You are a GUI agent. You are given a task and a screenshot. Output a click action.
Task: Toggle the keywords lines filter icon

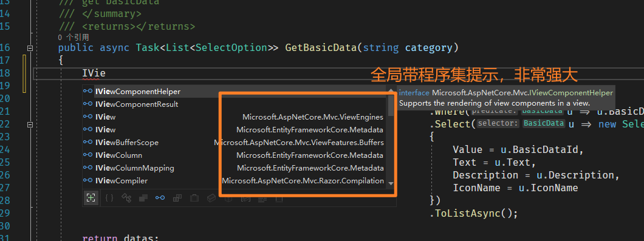262,199
